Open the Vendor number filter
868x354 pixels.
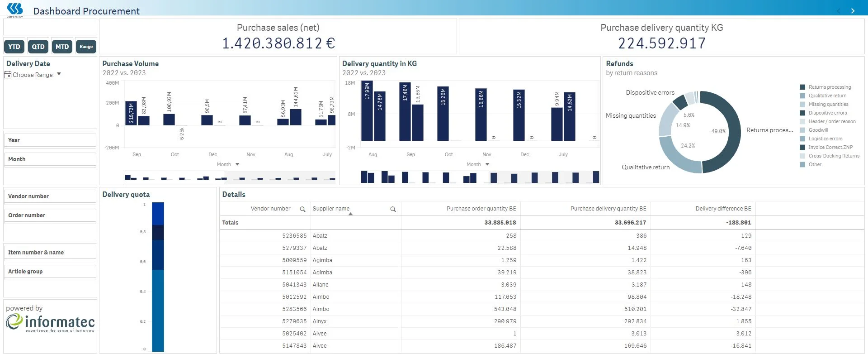50,196
